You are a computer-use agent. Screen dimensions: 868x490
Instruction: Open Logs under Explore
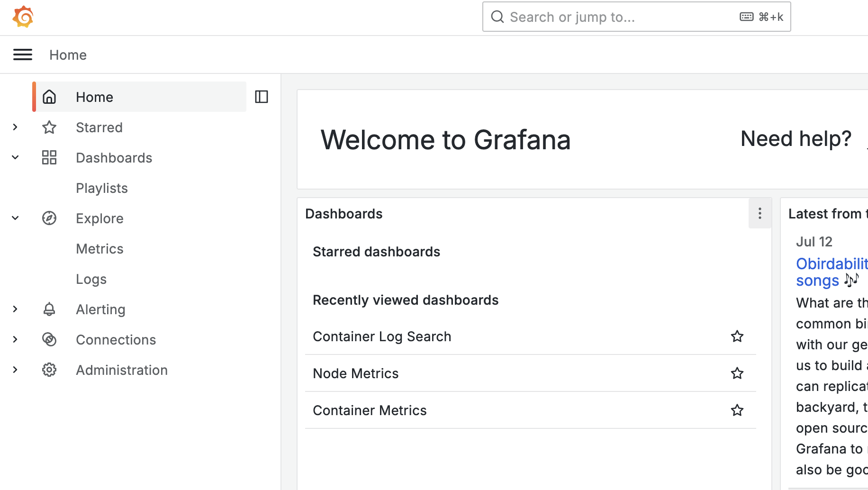pos(91,279)
